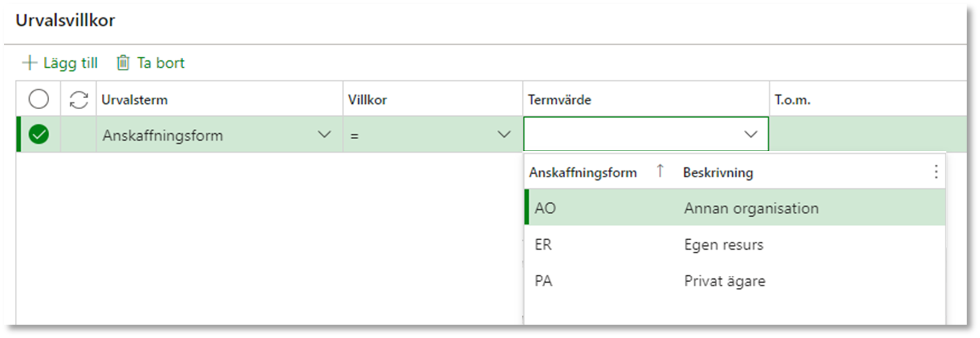The height and width of the screenshot is (338, 980).
Task: Choose the PA Privat ägare entry
Action: pos(735,281)
